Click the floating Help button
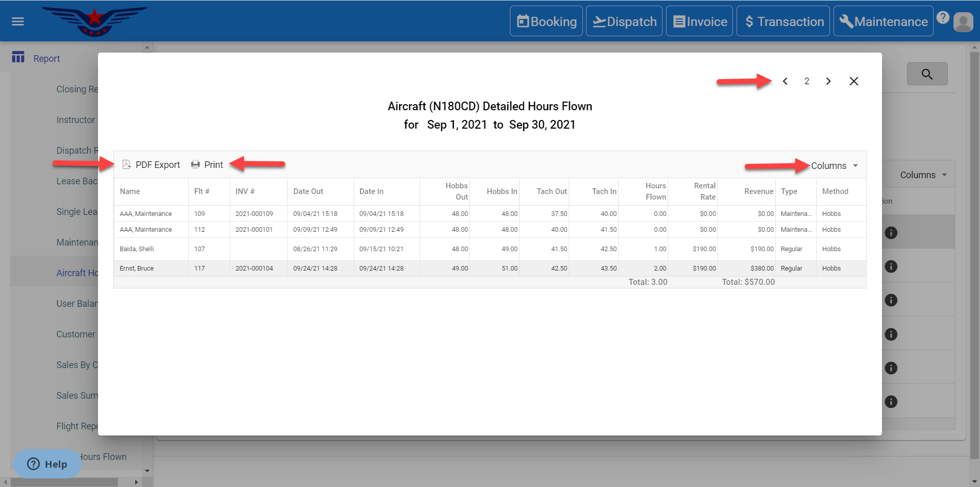The width and height of the screenshot is (980, 487). (47, 464)
